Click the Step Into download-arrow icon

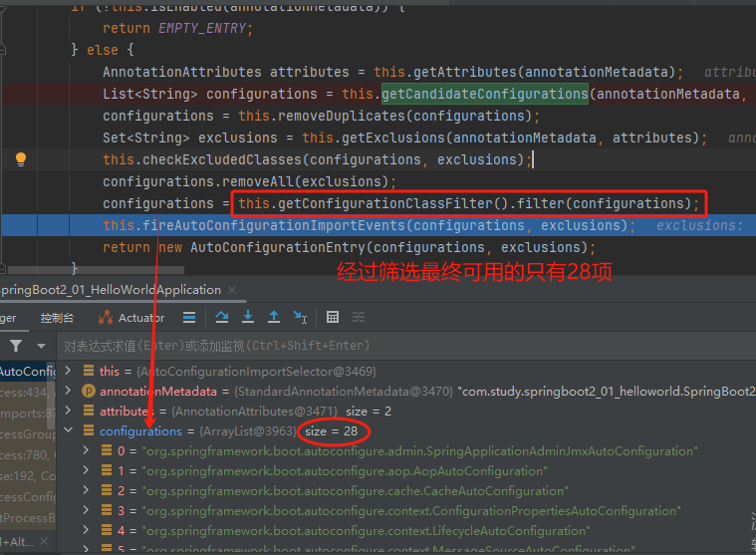[248, 317]
